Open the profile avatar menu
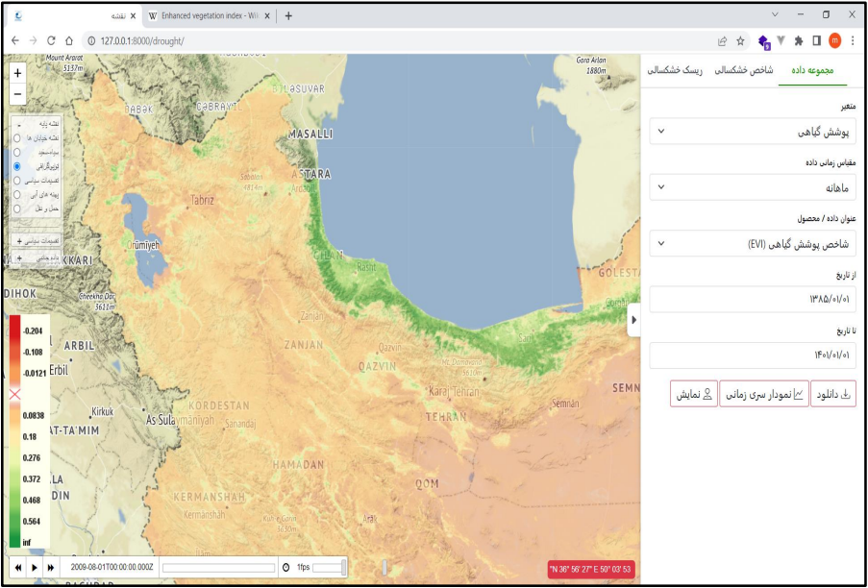The height and width of the screenshot is (588, 868). [x=834, y=41]
